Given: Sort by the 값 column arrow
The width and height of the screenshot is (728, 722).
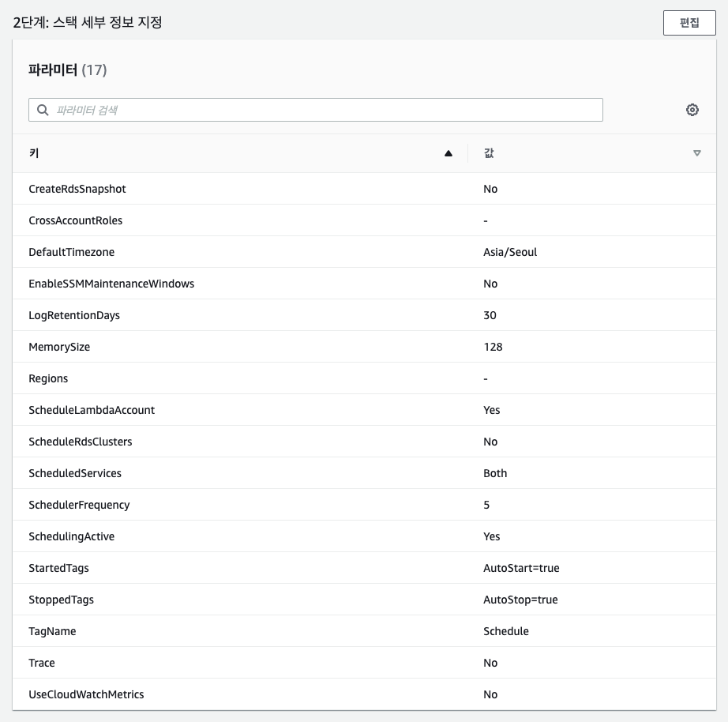Looking at the screenshot, I should (697, 153).
